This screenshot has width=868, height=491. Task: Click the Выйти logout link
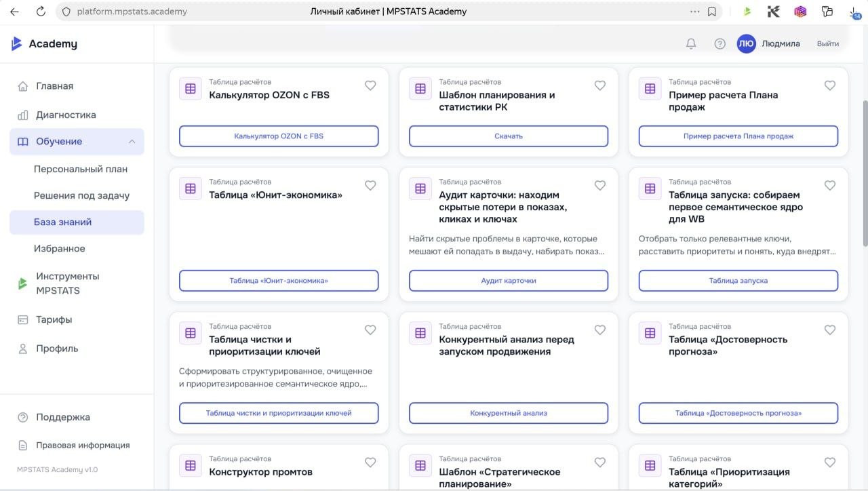(x=828, y=43)
